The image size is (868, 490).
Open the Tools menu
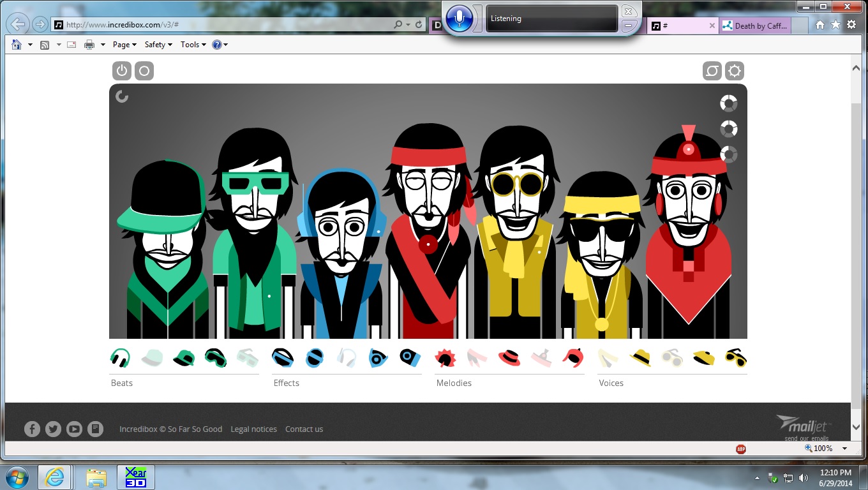point(193,45)
